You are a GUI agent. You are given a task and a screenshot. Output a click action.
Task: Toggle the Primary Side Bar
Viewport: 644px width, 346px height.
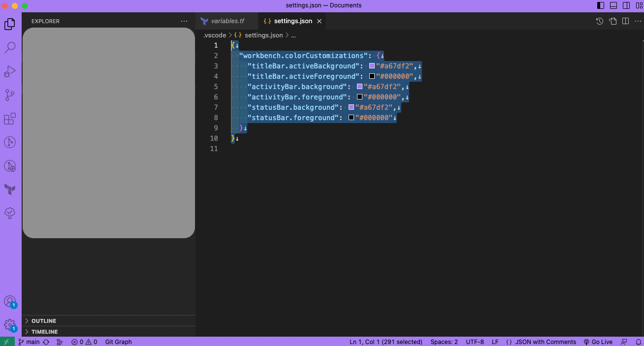(x=601, y=5)
